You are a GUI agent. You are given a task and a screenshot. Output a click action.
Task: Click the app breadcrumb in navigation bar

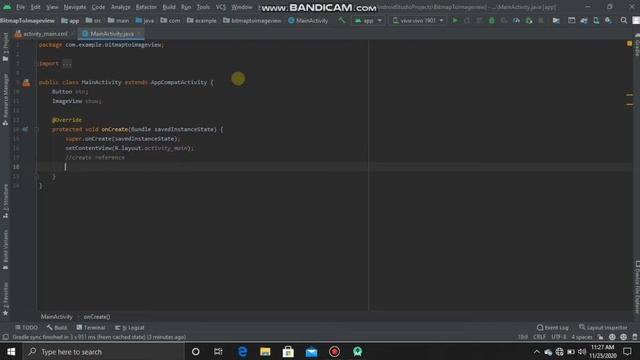70,20
